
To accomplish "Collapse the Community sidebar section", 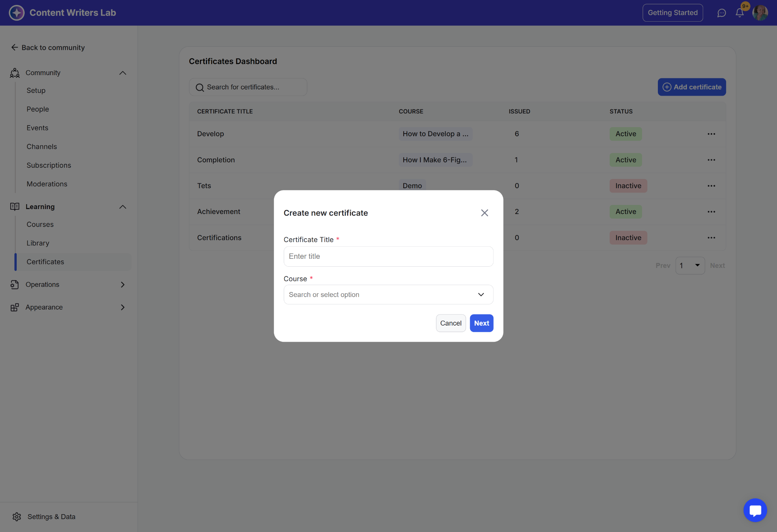I will [123, 73].
